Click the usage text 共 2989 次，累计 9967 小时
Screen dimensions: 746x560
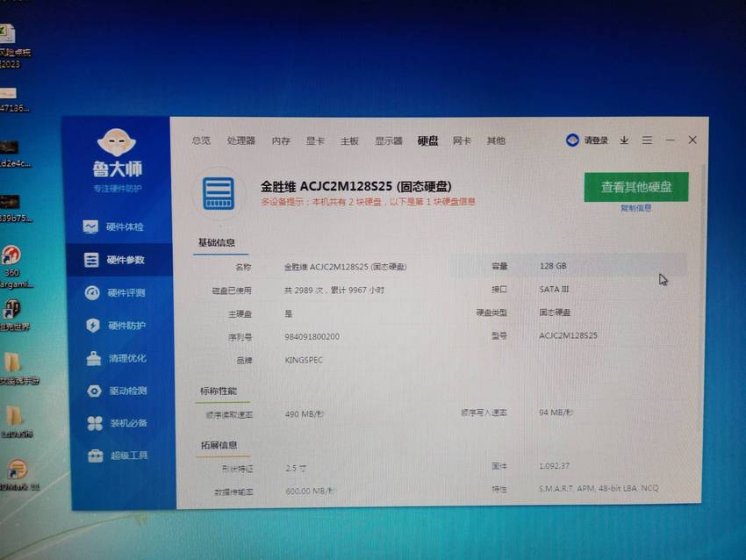click(334, 291)
